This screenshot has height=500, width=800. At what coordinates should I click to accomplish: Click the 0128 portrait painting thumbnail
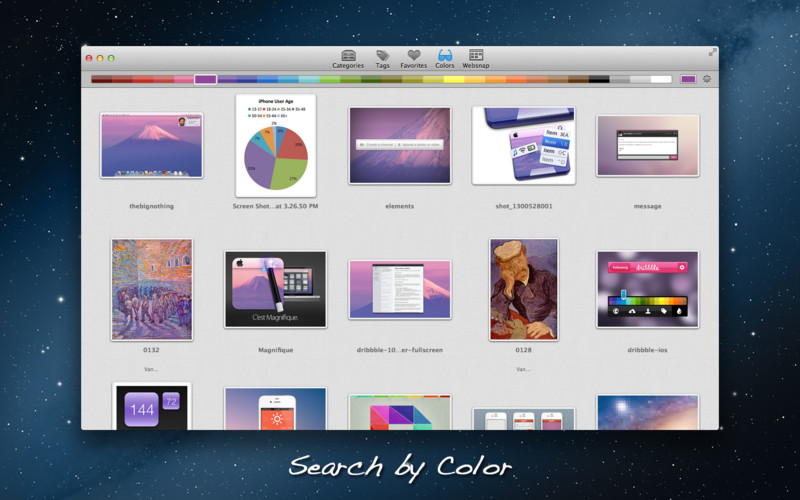tap(523, 289)
